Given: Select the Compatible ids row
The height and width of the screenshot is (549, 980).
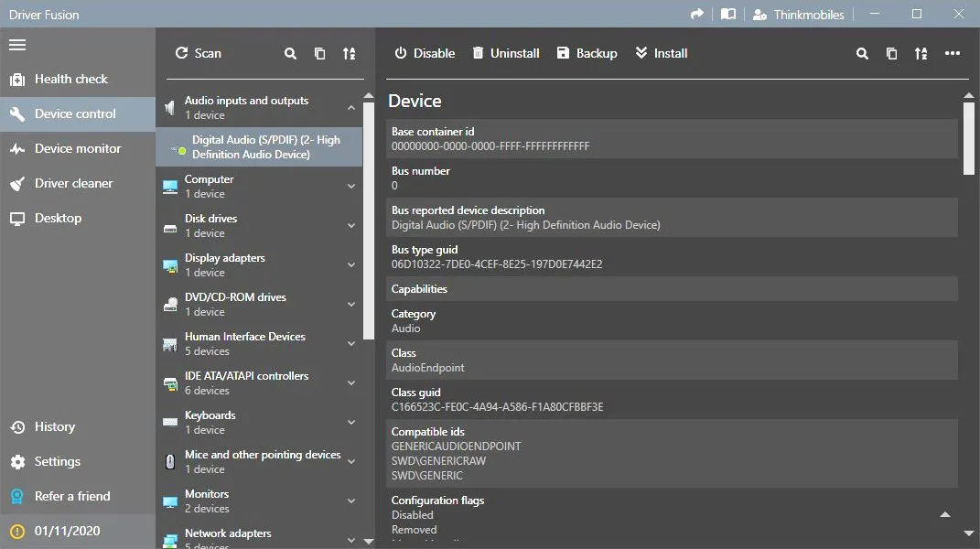Looking at the screenshot, I should (x=672, y=453).
